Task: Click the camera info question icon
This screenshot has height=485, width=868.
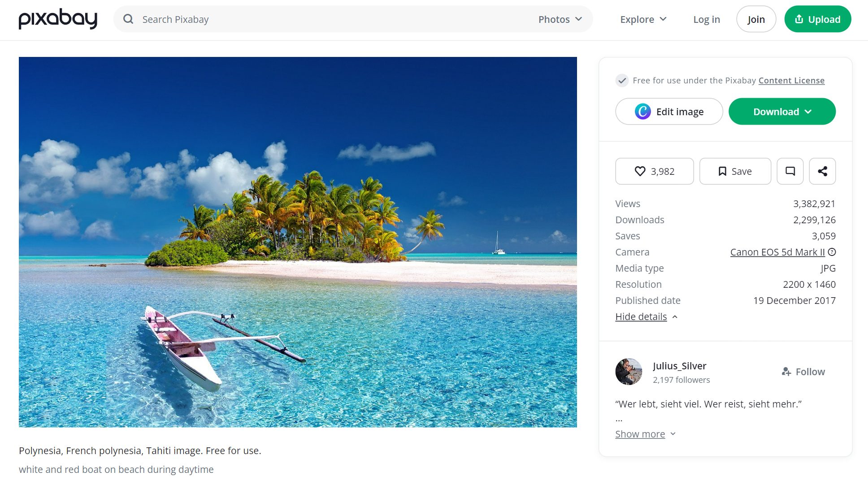Action: pyautogui.click(x=832, y=252)
